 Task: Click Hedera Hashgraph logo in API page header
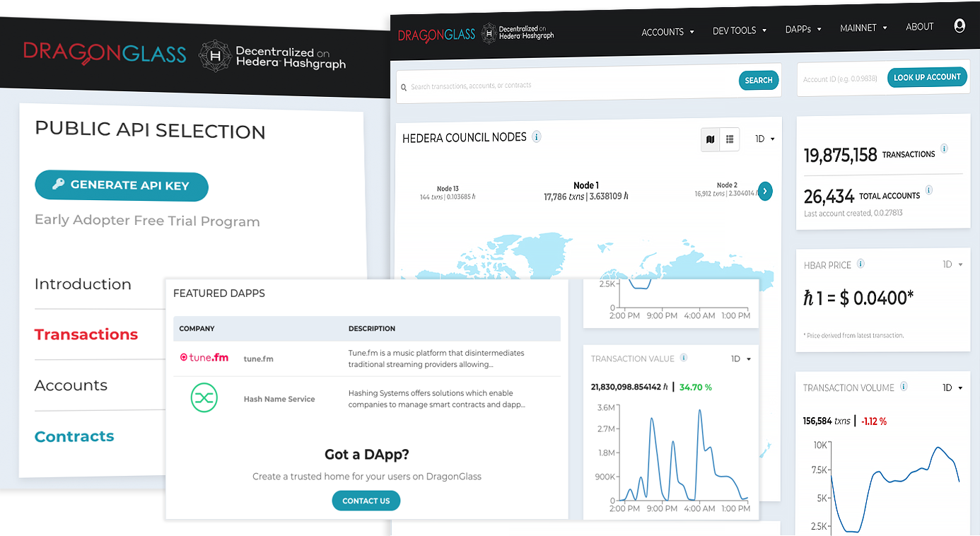[272, 57]
